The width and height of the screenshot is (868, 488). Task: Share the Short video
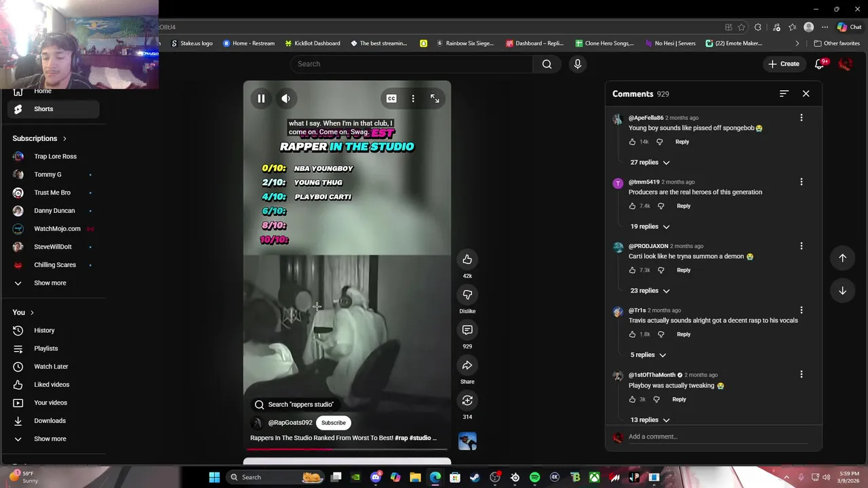point(467,365)
